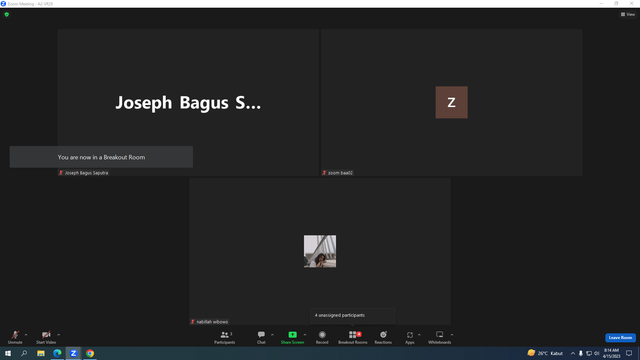640x360 pixels.
Task: Open the View layout menu
Action: 628,14
